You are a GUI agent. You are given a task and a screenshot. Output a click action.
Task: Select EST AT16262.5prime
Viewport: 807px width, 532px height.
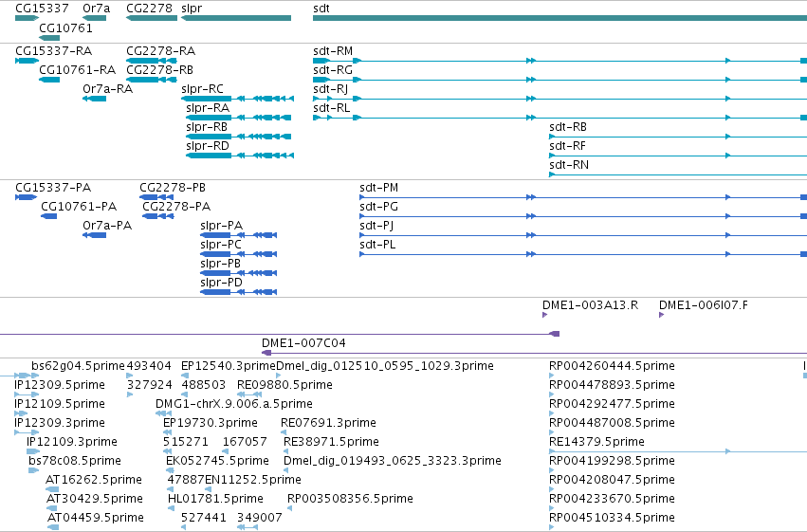click(94, 480)
